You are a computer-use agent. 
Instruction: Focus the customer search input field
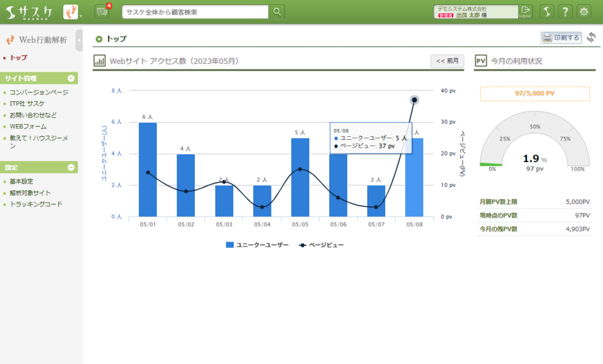coord(195,11)
